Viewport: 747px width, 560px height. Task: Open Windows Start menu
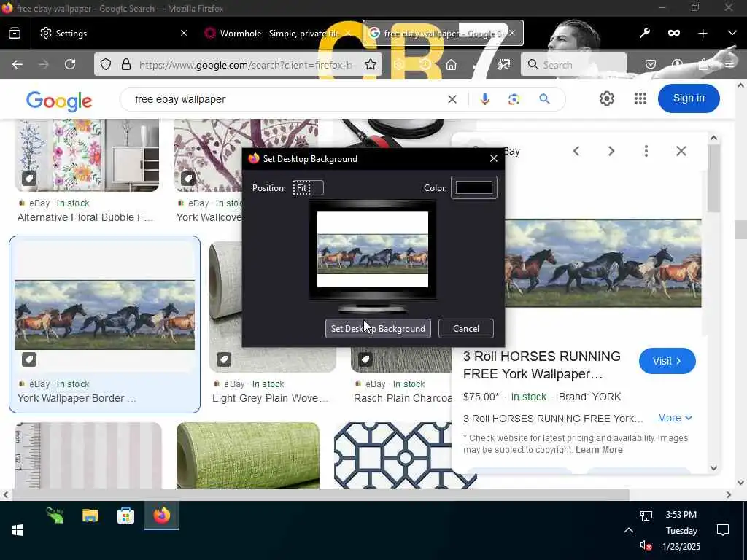point(18,530)
